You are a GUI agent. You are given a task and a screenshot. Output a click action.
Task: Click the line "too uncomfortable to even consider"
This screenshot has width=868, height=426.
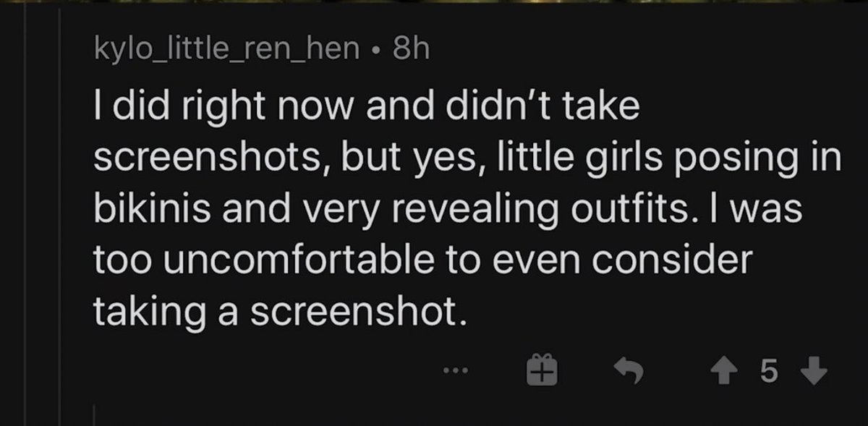[422, 261]
